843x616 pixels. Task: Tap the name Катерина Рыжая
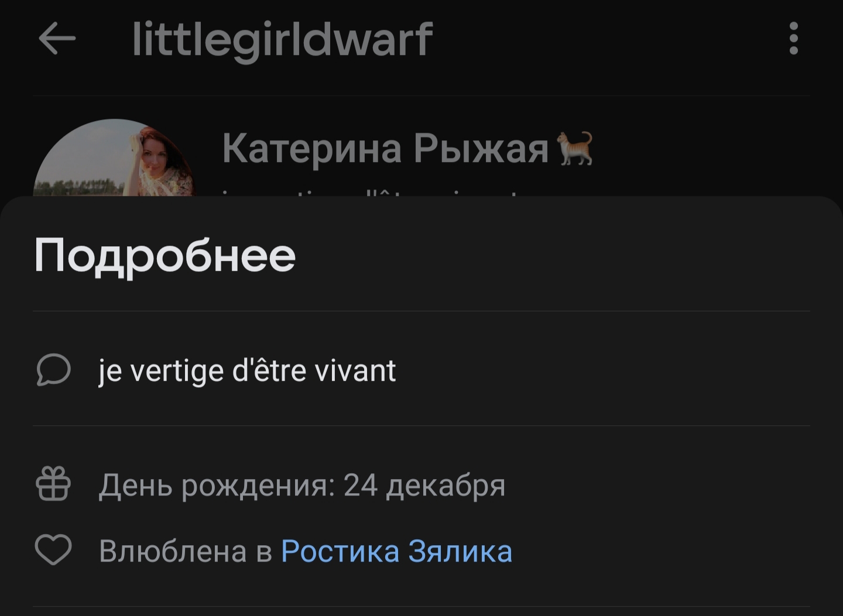385,148
